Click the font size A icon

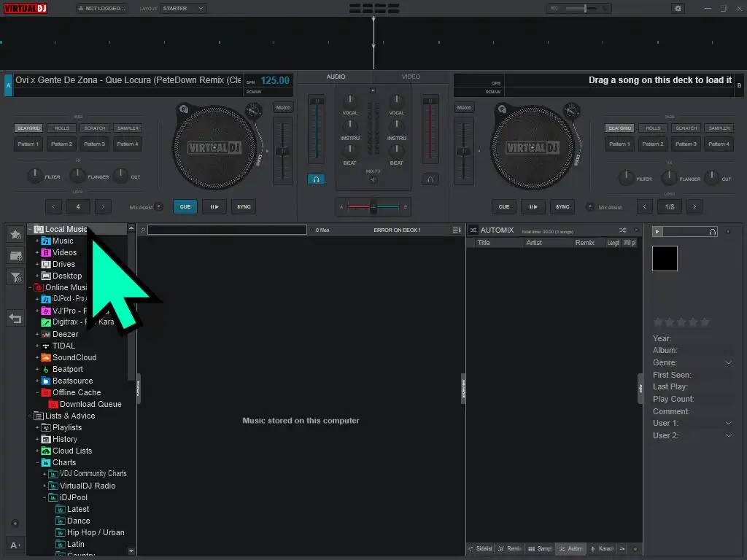pyautogui.click(x=15, y=545)
